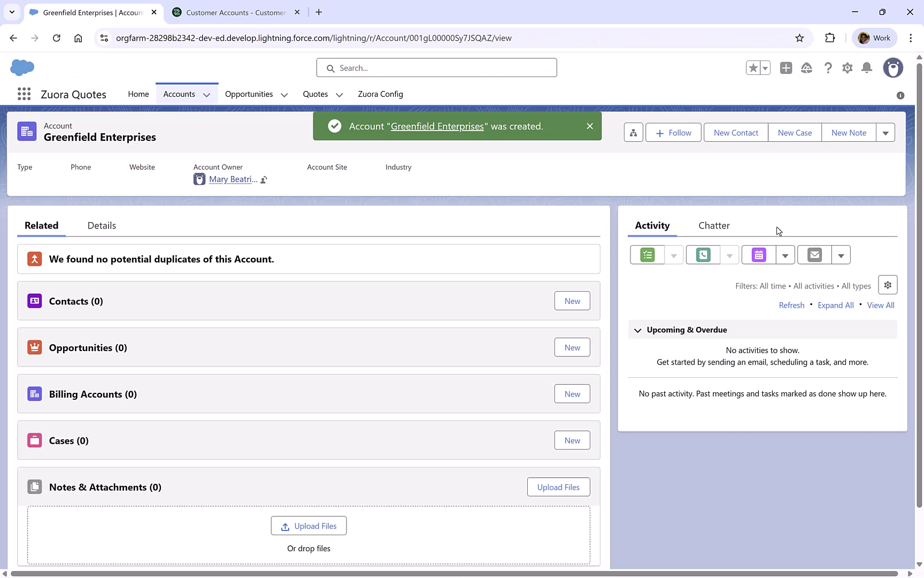Expand the Accounts navigation dropdown
Screen dimensions: 924x578
[x=207, y=94]
